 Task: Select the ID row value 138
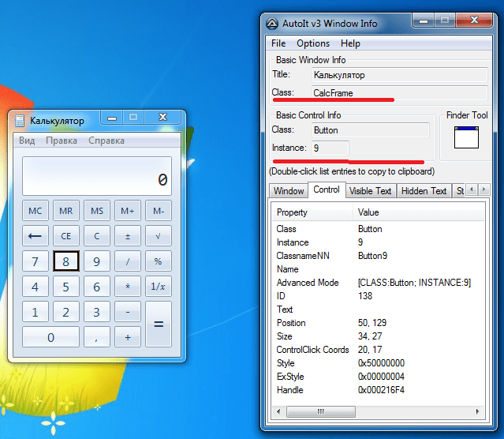[365, 296]
